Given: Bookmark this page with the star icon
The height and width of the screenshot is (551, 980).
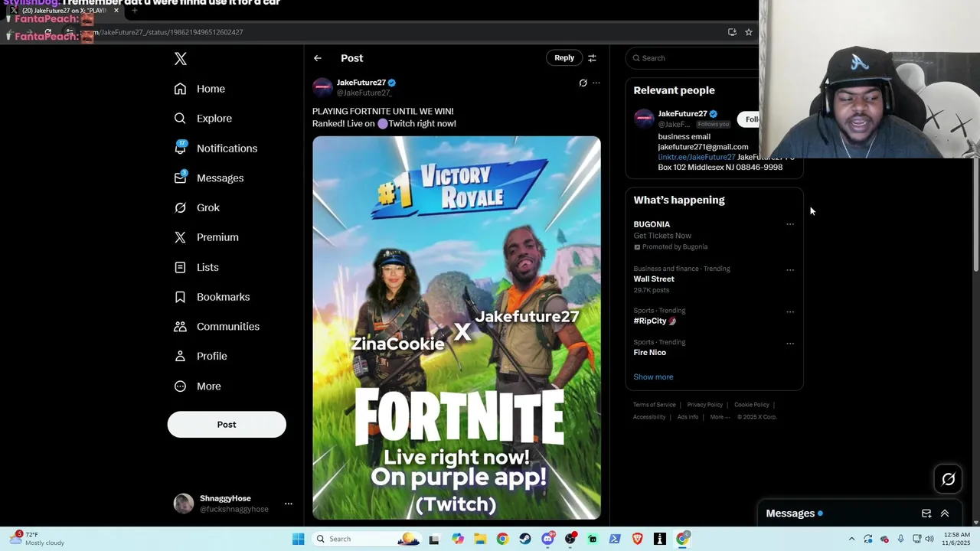Looking at the screenshot, I should coord(749,32).
